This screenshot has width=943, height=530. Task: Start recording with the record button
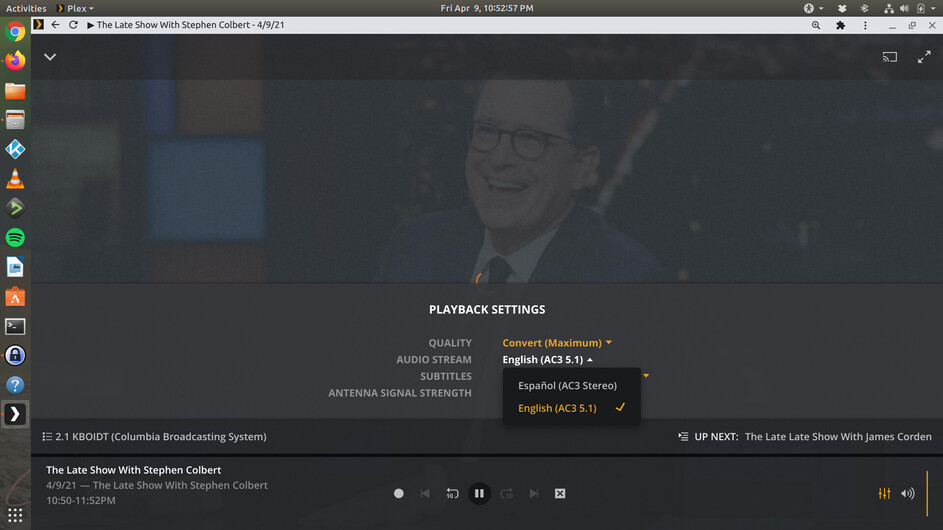pyautogui.click(x=398, y=493)
